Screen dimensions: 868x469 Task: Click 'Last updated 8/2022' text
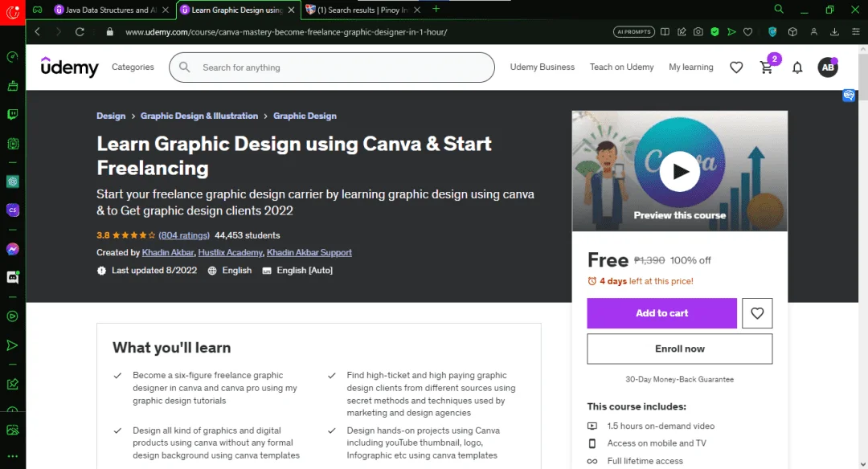tap(154, 270)
